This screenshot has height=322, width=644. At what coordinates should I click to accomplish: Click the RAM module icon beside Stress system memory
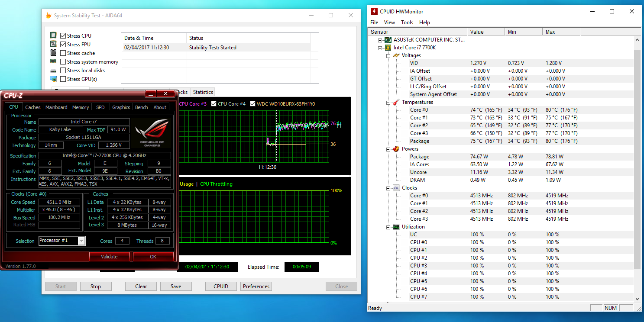coord(53,61)
